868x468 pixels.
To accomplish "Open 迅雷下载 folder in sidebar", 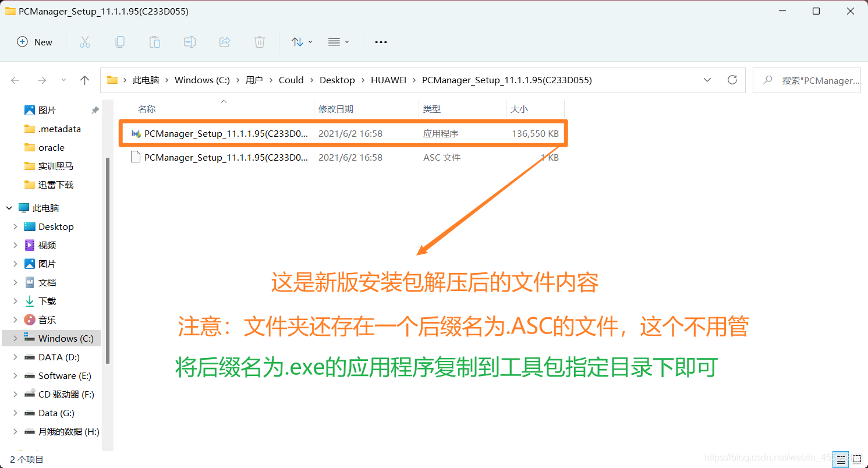I will (x=56, y=185).
